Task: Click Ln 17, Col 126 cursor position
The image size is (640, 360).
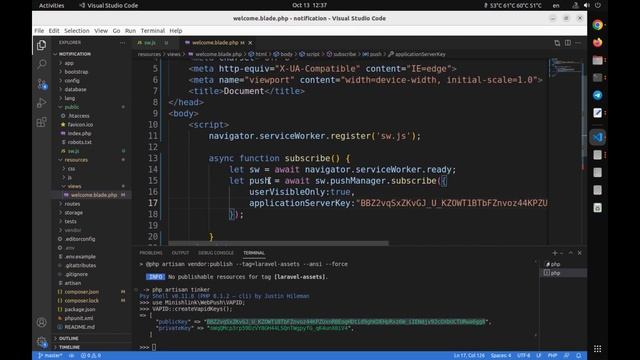Action: (x=469, y=356)
